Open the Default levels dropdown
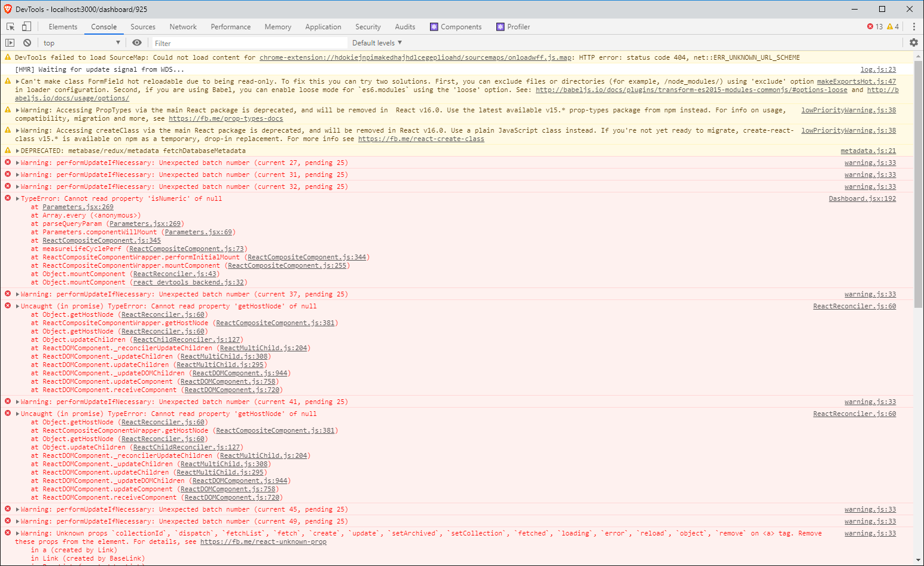Image resolution: width=924 pixels, height=566 pixels. click(x=376, y=42)
